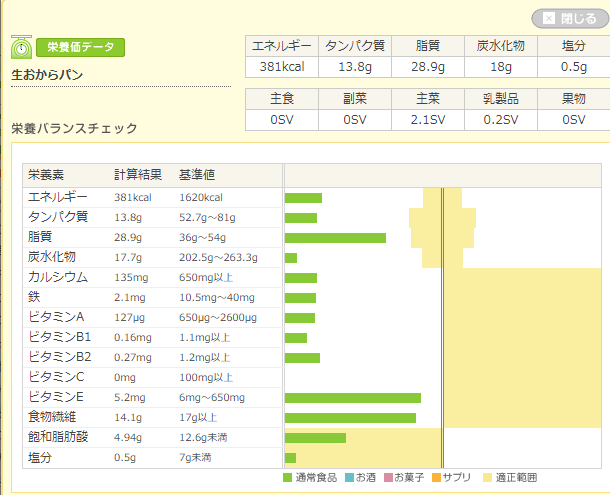610x495 pixels.
Task: Click the ビタミンB2 row label
Action: [60, 357]
